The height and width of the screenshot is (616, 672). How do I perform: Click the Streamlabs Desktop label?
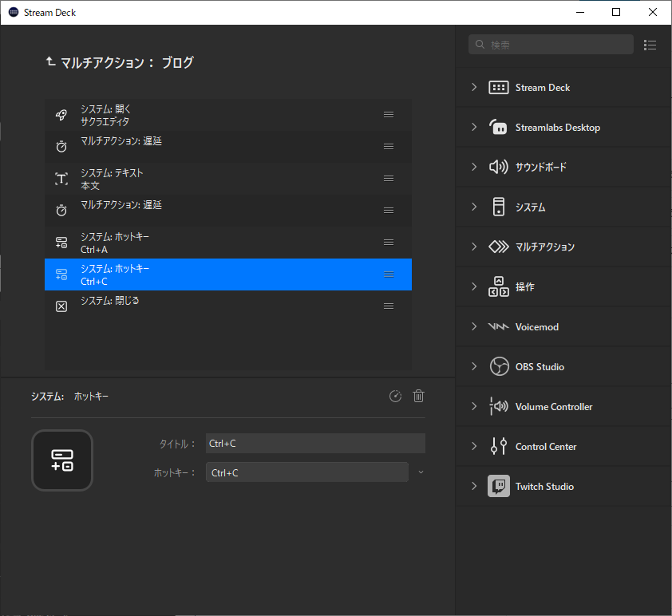point(558,127)
